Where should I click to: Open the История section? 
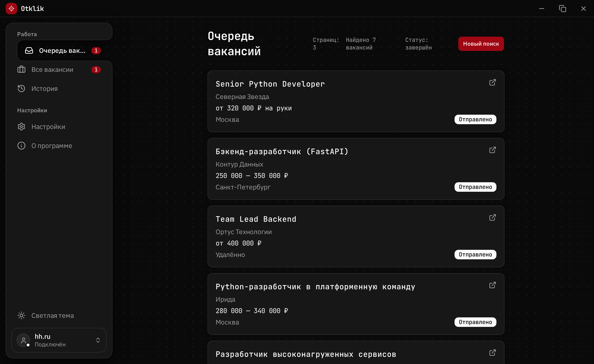click(x=59, y=89)
